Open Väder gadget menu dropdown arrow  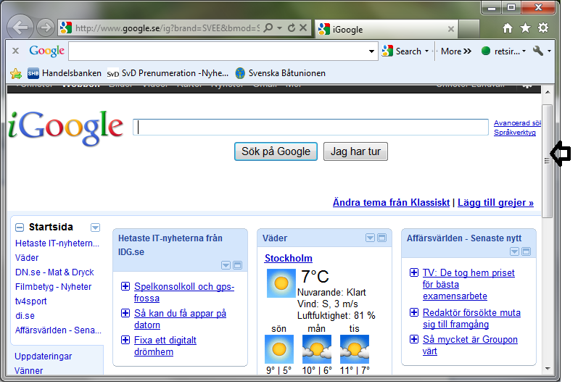click(x=370, y=238)
